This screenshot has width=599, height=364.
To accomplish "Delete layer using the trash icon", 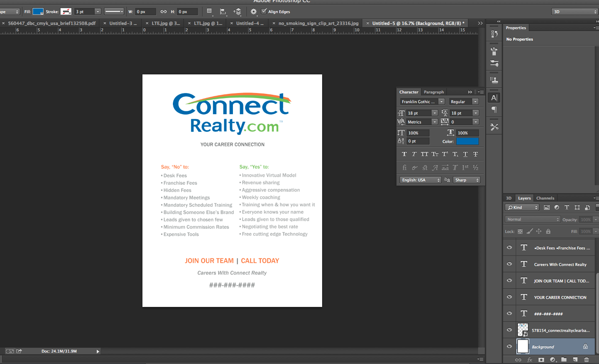I will (x=586, y=360).
